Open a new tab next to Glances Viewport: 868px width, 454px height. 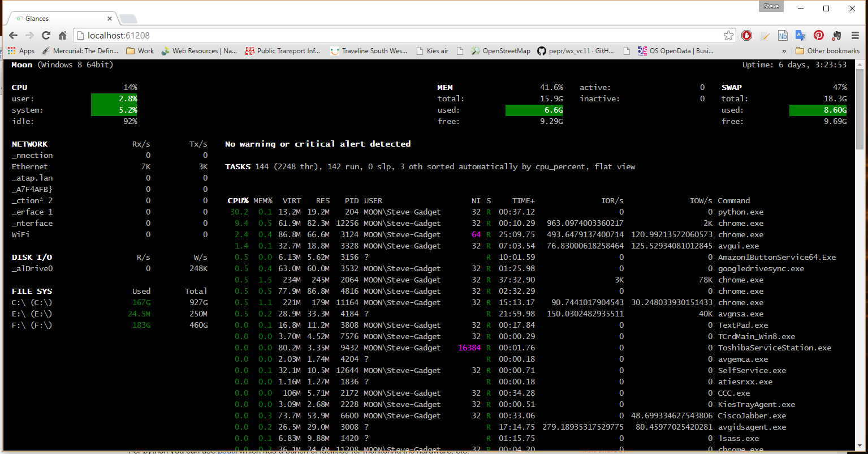128,19
